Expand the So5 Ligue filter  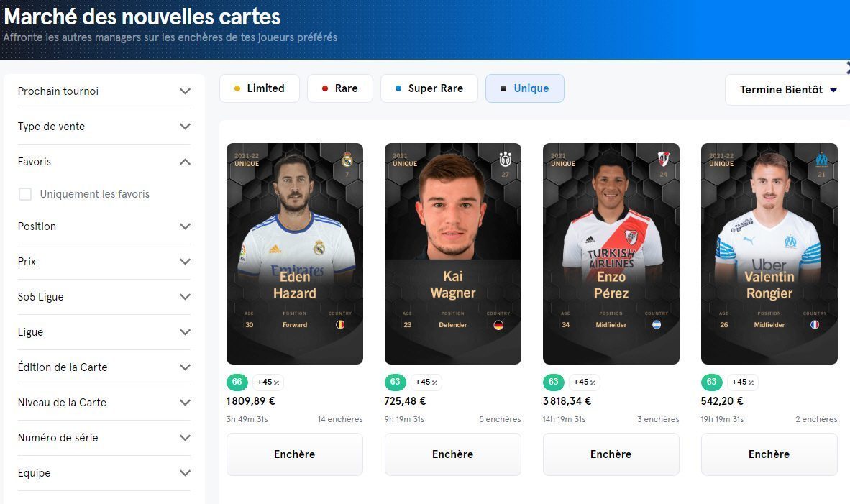[104, 296]
